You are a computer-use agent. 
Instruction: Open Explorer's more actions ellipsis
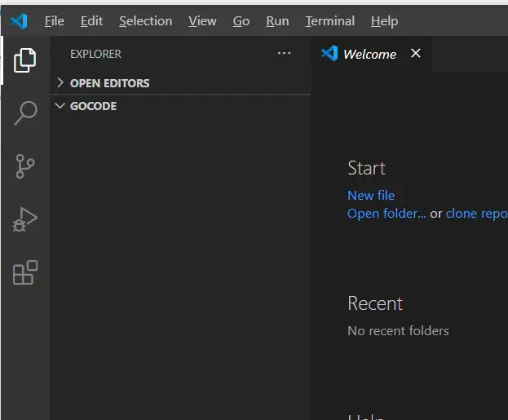tap(284, 54)
